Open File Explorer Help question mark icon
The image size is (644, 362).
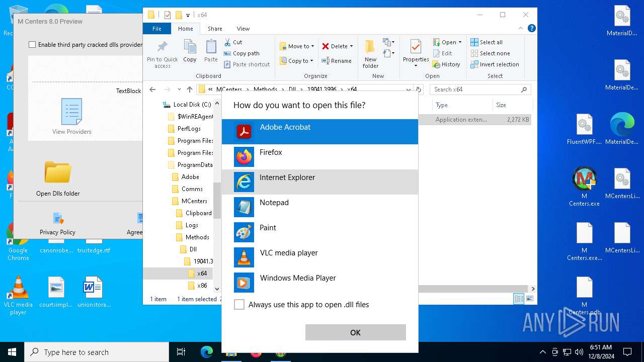531,29
